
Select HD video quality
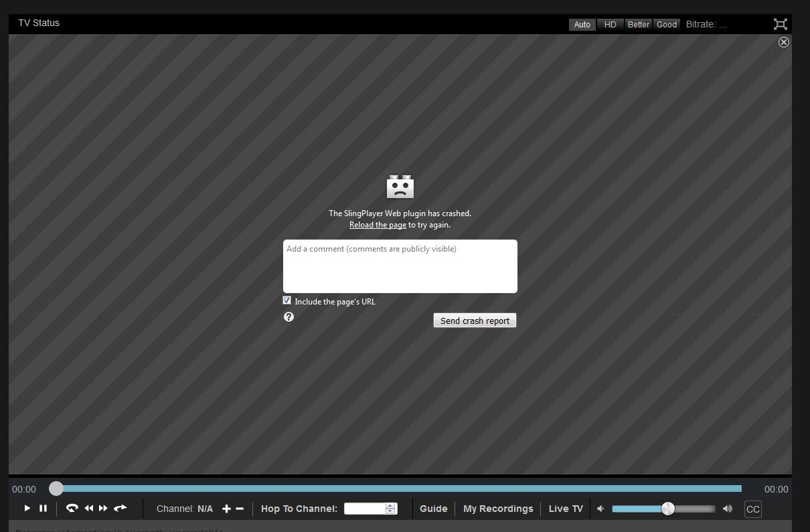[610, 25]
